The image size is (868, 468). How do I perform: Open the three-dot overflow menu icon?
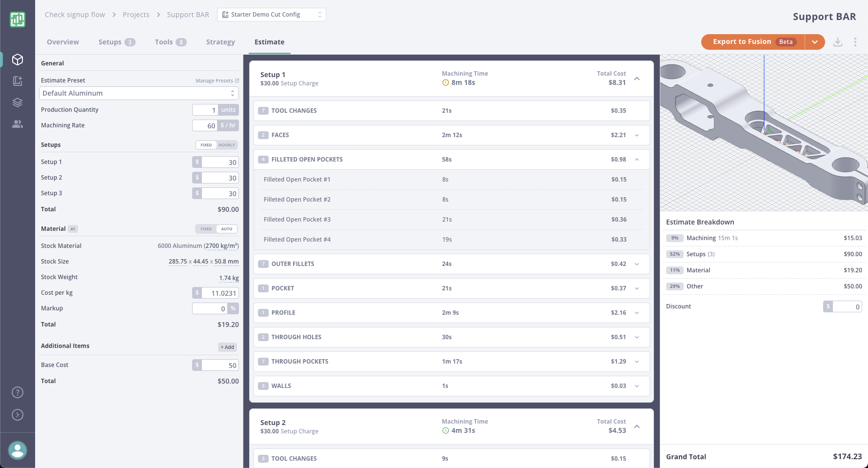coord(855,42)
